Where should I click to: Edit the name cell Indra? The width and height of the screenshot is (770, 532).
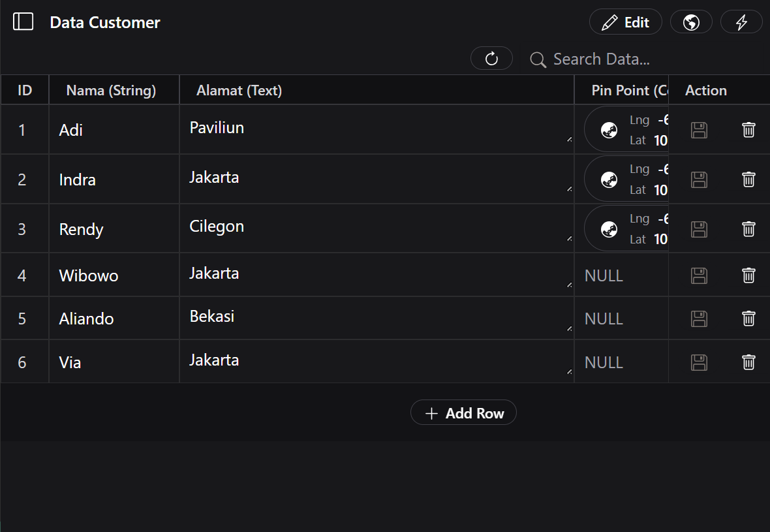114,180
